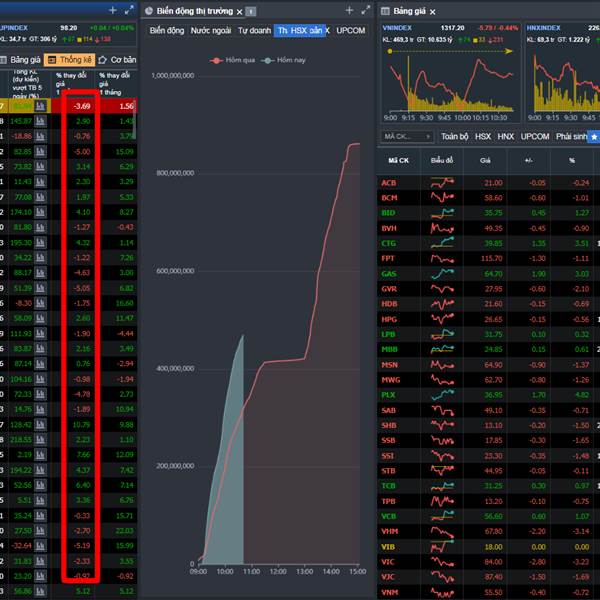Open chart icon in the 128.42 row
Screen dimensions: 600x600
pyautogui.click(x=41, y=424)
